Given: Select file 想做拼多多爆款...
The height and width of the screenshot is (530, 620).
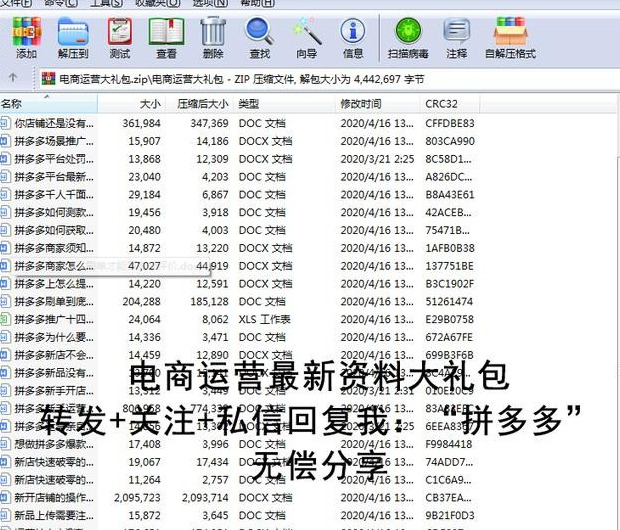Looking at the screenshot, I should pyautogui.click(x=54, y=444).
